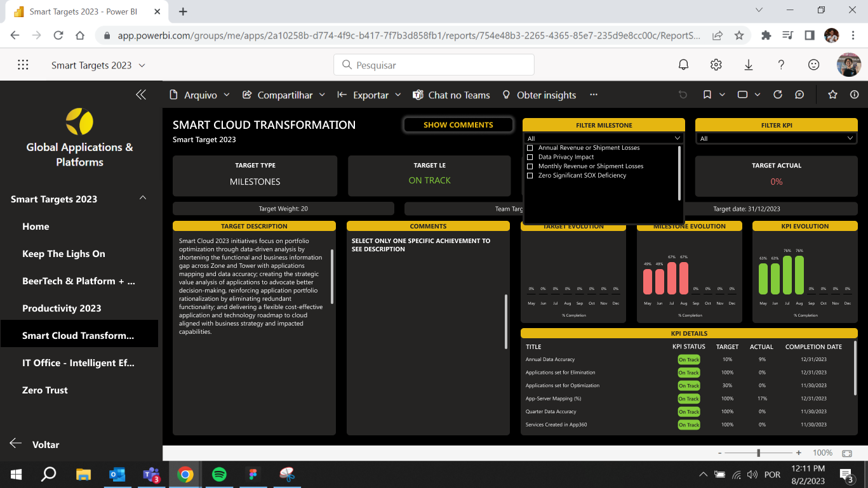
Task: Click the download arrow icon
Action: [x=749, y=65]
